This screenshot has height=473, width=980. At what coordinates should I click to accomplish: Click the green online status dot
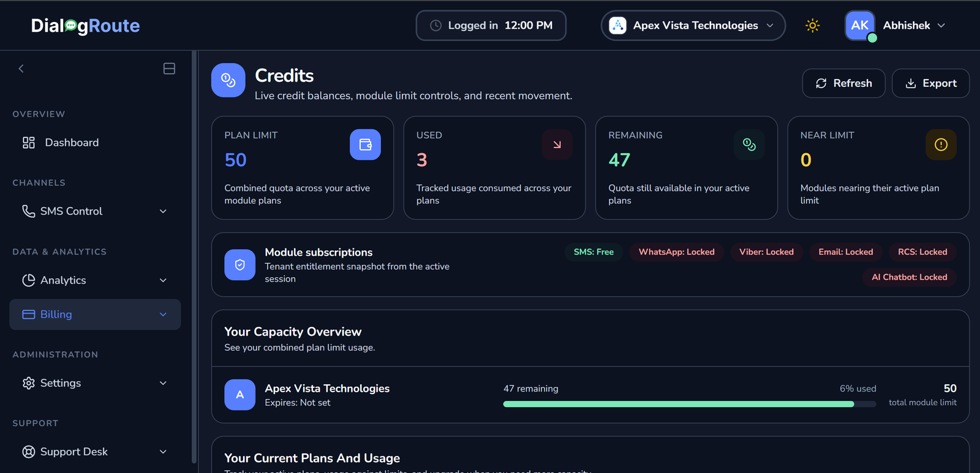click(x=872, y=38)
